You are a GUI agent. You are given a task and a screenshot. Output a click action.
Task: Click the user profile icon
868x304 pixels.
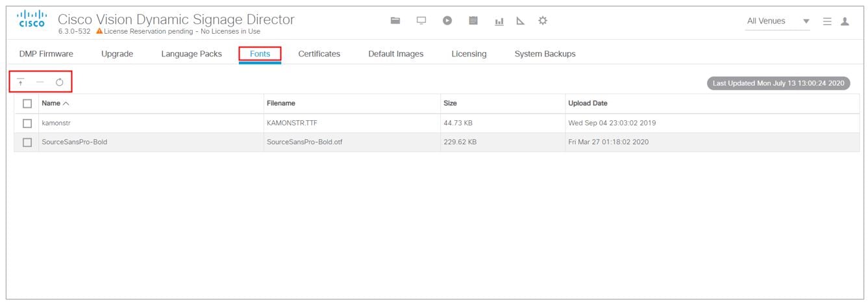845,21
